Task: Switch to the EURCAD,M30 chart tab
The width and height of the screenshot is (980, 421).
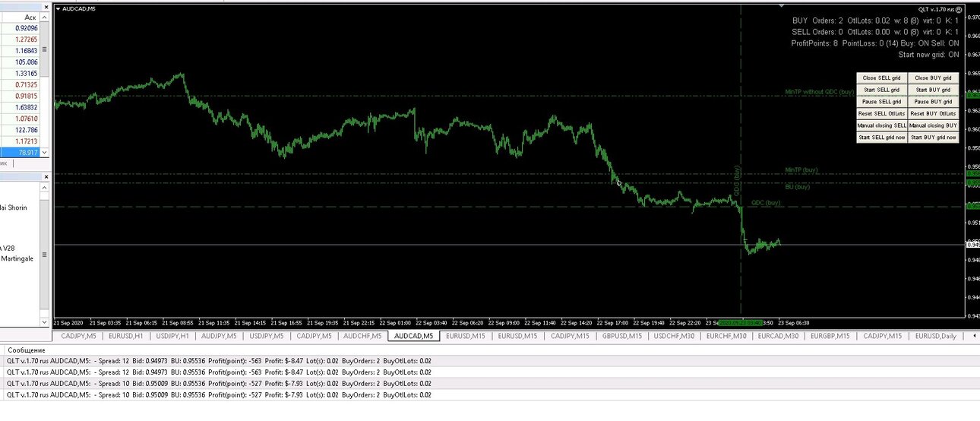Action: click(779, 336)
